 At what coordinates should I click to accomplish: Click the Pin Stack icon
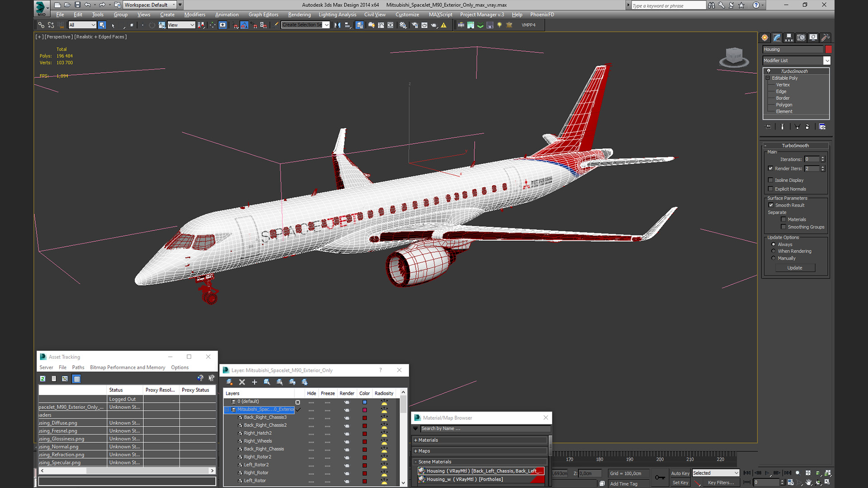(768, 127)
